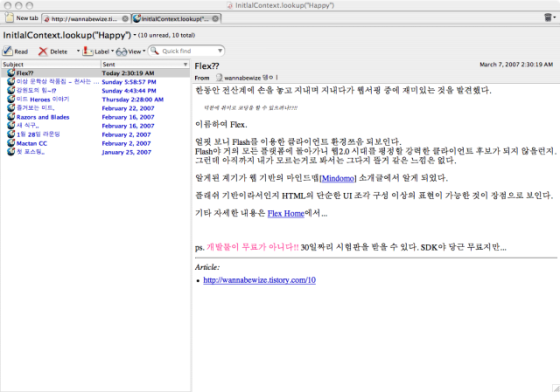
Task: Click the feed icon on the Heroes row
Action: click(x=11, y=99)
